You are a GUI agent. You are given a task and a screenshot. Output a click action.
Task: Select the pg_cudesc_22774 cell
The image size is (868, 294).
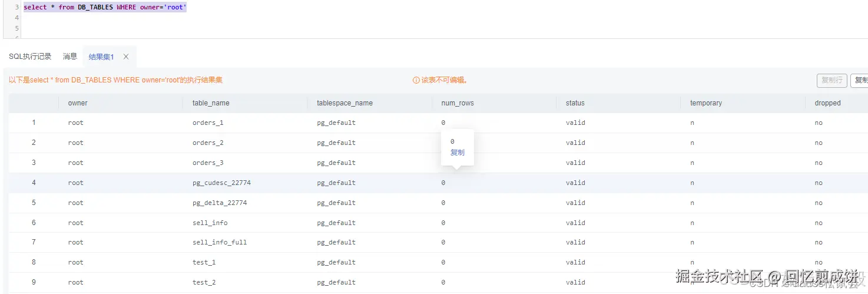tap(221, 183)
